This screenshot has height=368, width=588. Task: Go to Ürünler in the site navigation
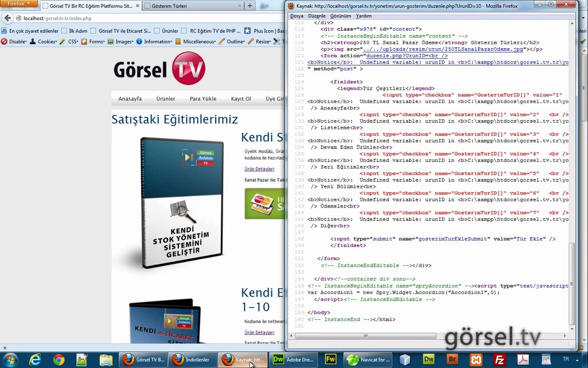point(166,99)
